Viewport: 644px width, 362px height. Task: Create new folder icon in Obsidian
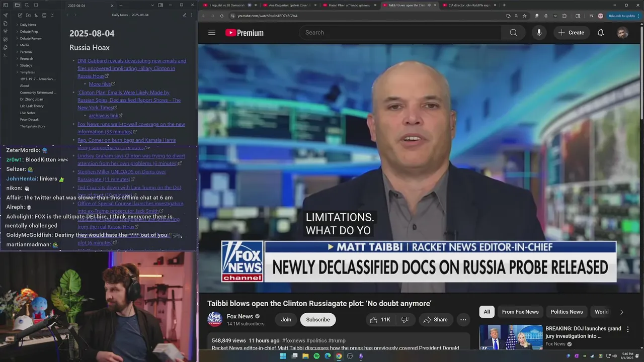pos(29,15)
